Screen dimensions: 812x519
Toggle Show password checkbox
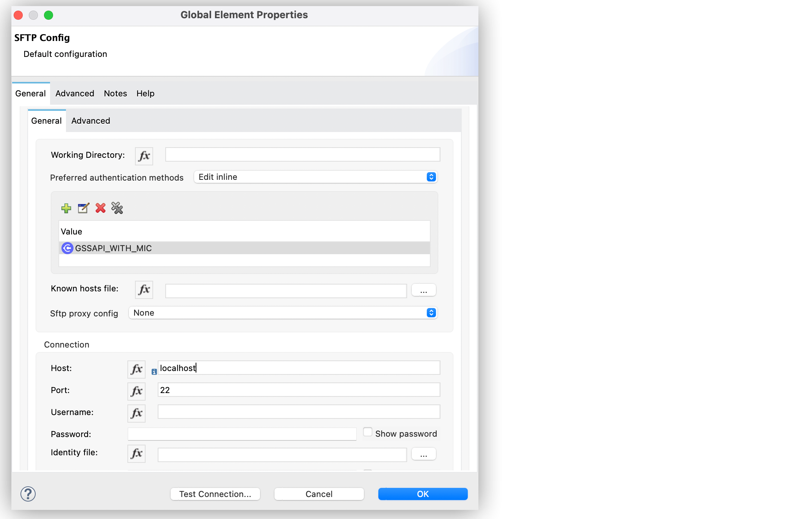[367, 433]
